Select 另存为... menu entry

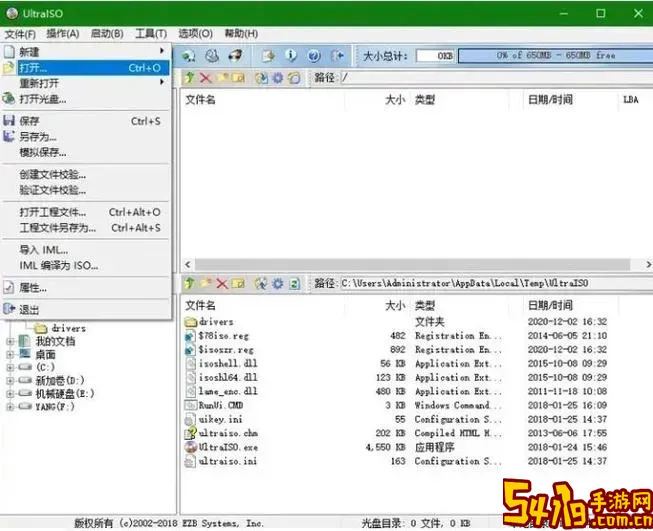click(x=86, y=137)
